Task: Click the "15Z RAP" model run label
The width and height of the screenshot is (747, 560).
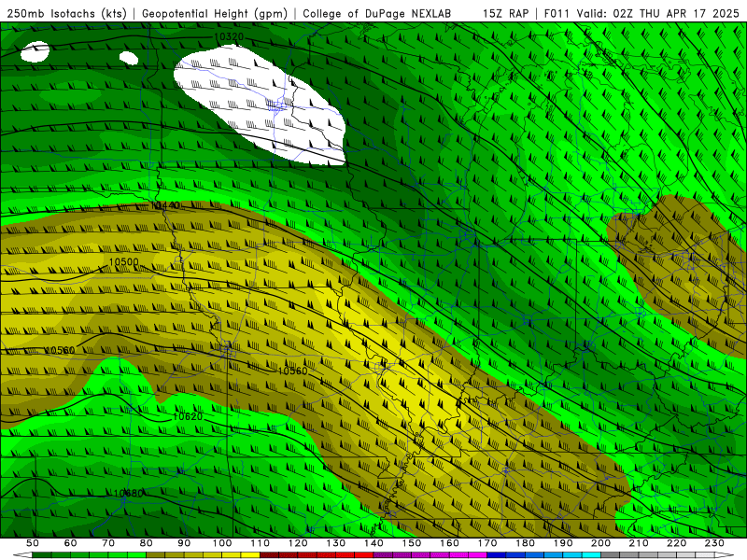Action: (506, 14)
